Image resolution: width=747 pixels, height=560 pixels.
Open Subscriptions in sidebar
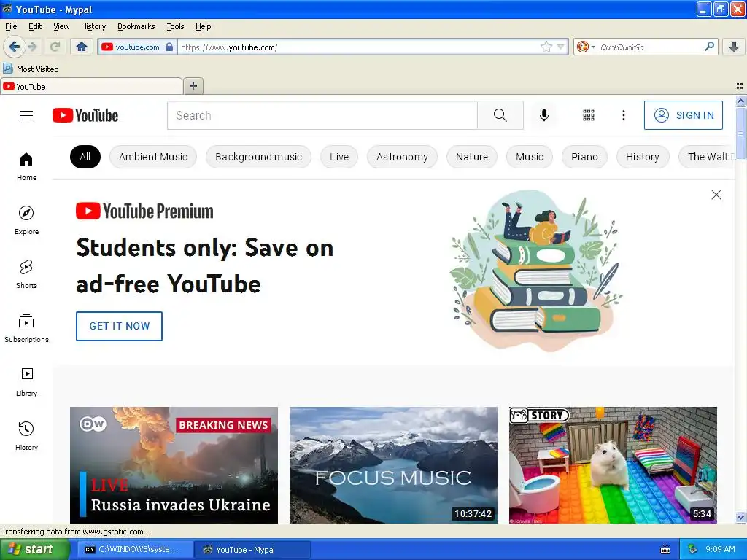26,328
